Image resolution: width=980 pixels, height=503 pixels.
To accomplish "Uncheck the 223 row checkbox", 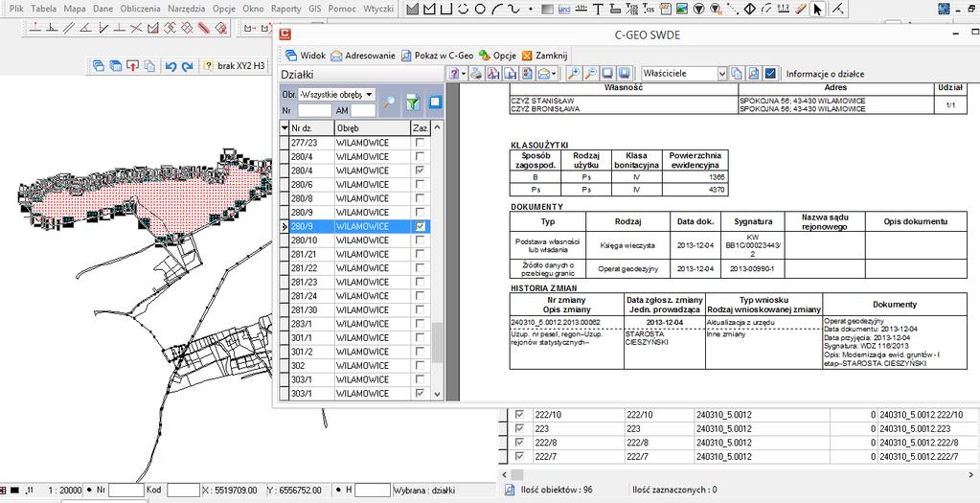I will point(519,428).
